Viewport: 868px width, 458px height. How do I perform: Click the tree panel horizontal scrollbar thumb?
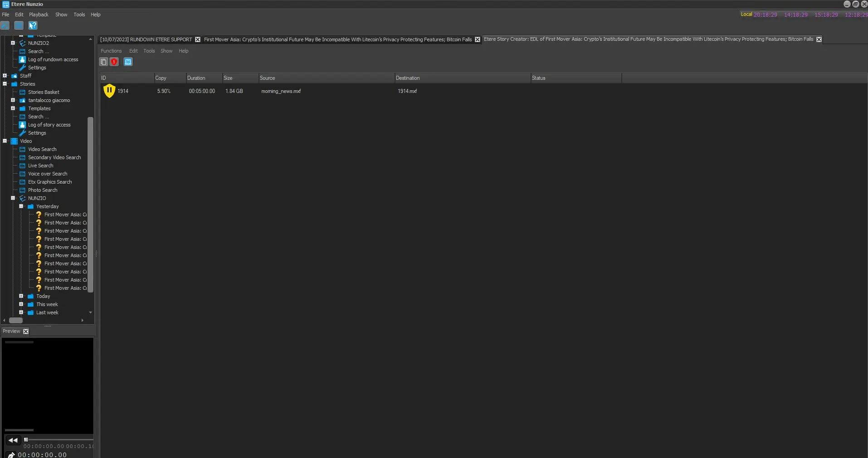pyautogui.click(x=16, y=320)
